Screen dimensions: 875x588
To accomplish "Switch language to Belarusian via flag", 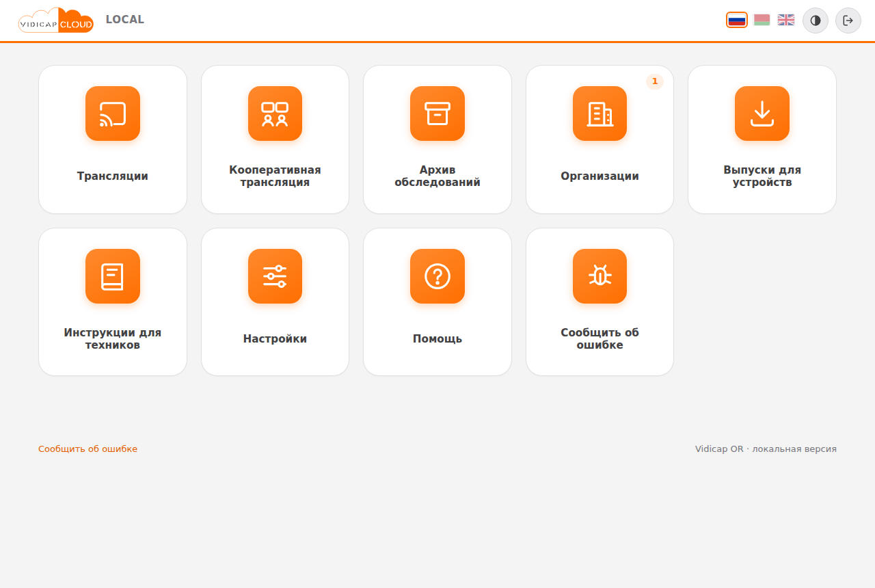I will click(x=762, y=20).
